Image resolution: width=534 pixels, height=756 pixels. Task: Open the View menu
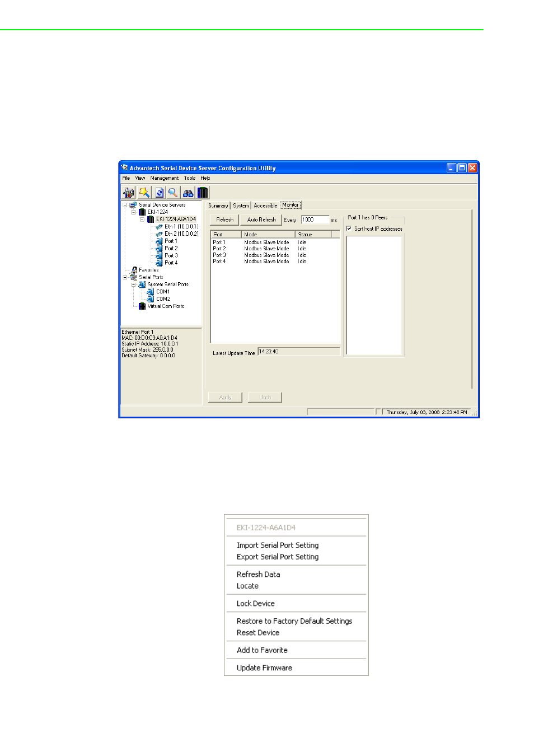point(140,179)
